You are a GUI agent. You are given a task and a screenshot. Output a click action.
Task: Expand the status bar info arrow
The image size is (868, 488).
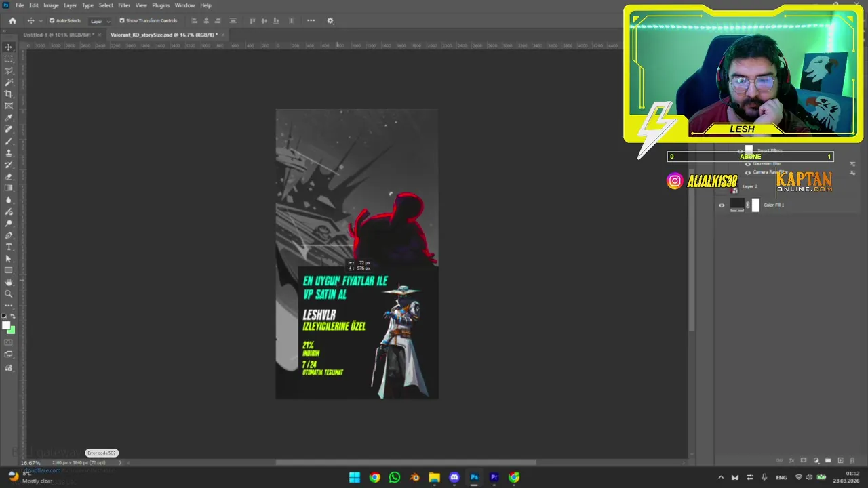[121, 463]
